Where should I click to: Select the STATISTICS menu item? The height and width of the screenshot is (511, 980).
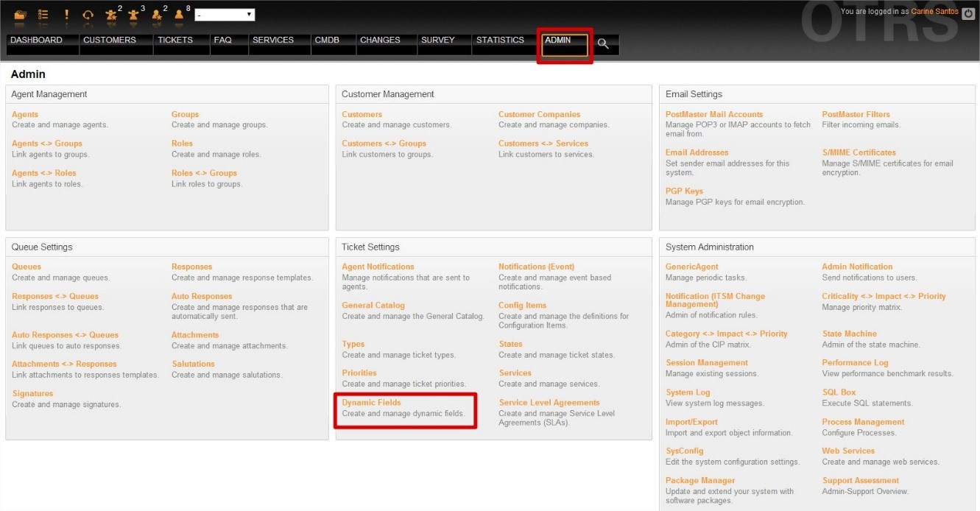click(x=500, y=40)
